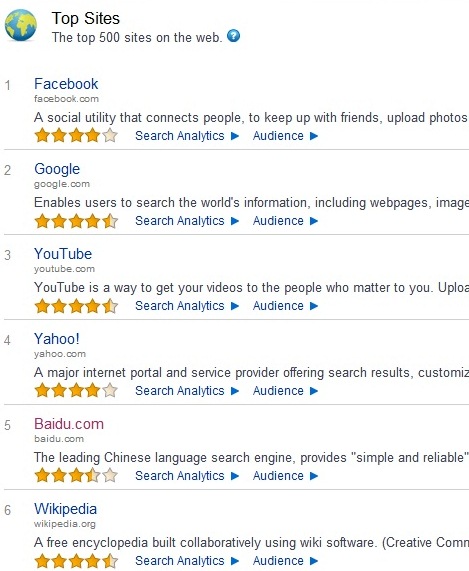Click Baidu.com's star rating
The image size is (469, 571).
[76, 475]
